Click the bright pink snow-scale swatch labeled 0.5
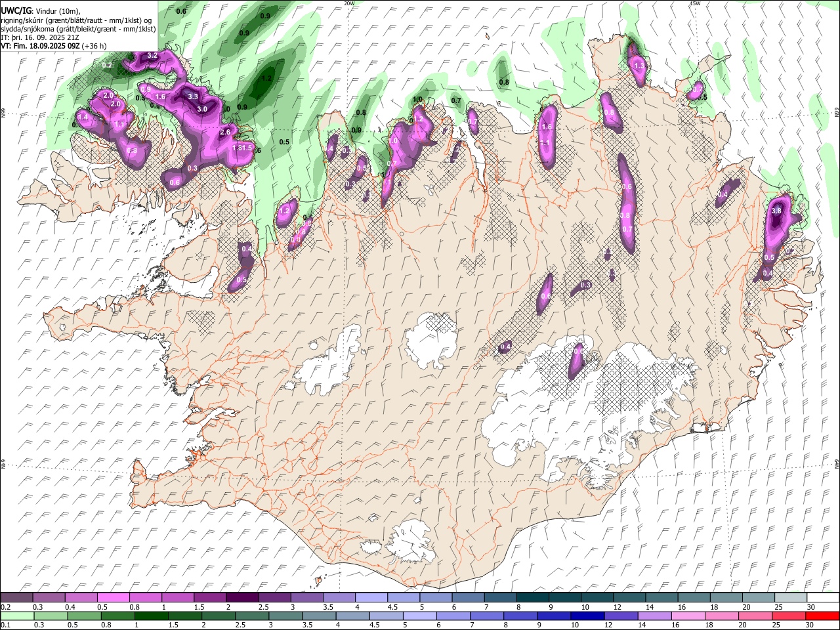The height and width of the screenshot is (630, 840). 113,597
